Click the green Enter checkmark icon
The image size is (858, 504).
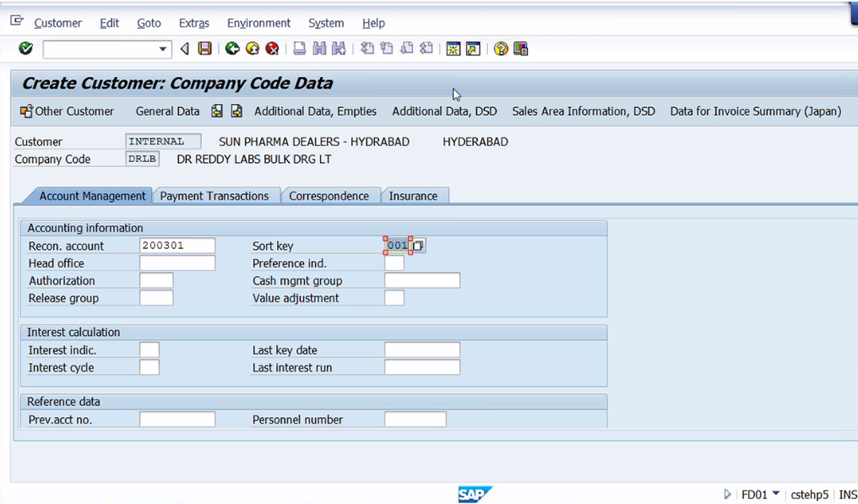click(25, 49)
